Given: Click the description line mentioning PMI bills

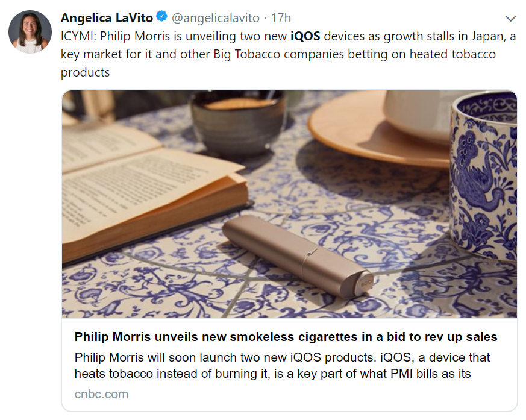Looking at the screenshot, I should [273, 374].
